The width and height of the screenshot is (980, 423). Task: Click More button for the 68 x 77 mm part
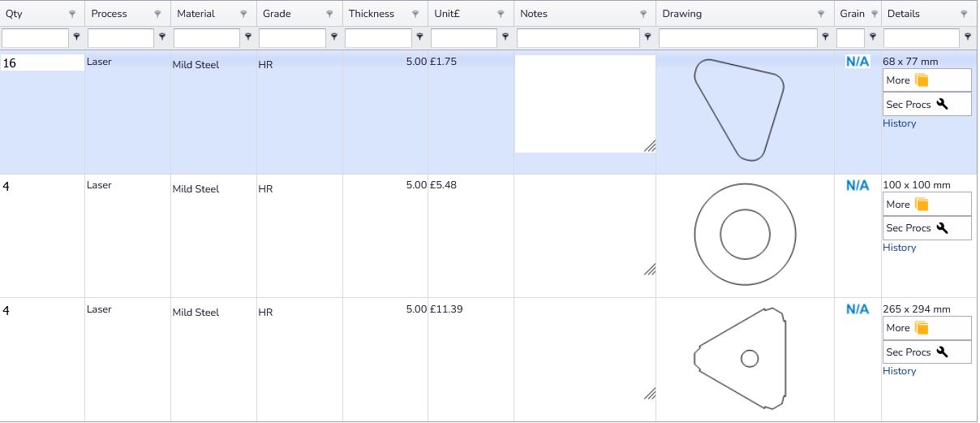click(x=926, y=80)
